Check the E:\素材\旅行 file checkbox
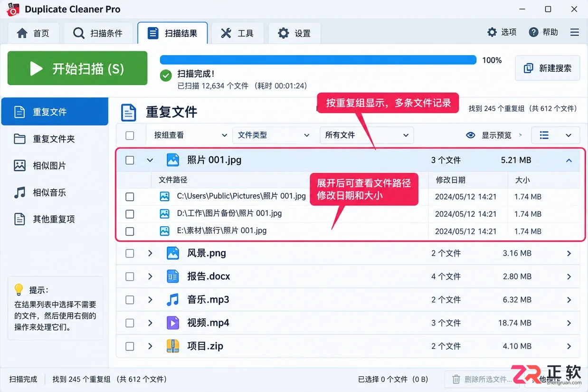The height and width of the screenshot is (392, 588). tap(130, 231)
